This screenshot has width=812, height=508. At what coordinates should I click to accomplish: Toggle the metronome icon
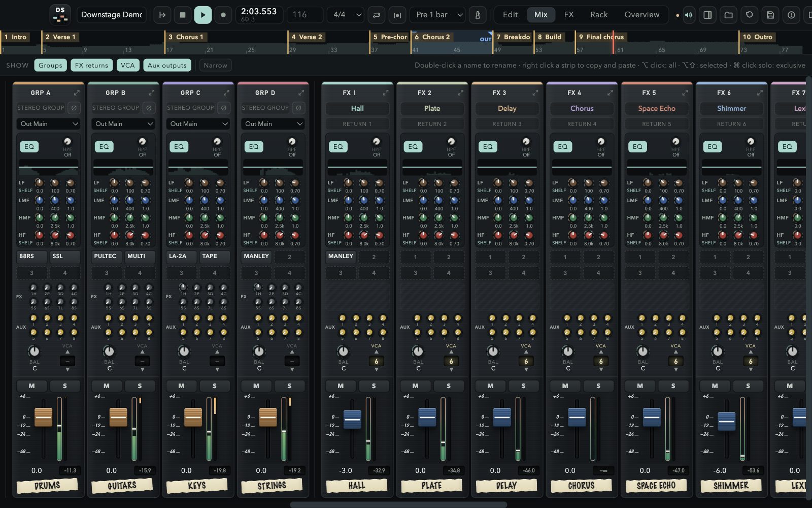478,15
